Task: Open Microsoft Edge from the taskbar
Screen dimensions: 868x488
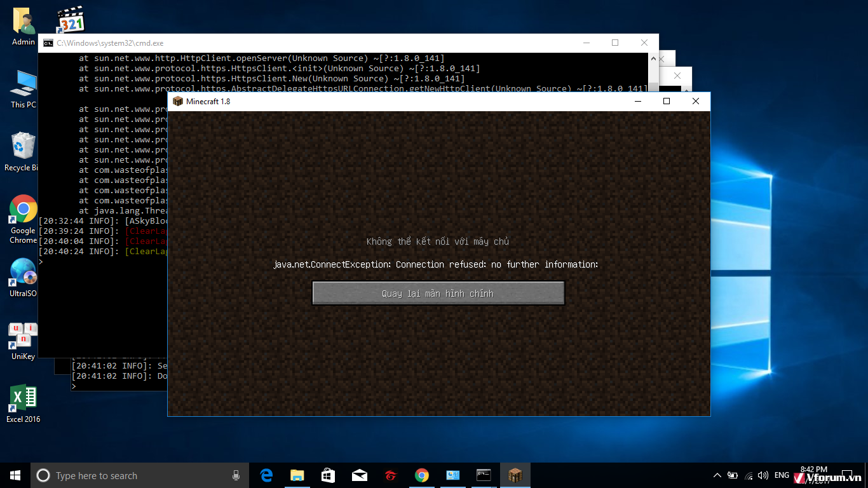Action: [266, 475]
